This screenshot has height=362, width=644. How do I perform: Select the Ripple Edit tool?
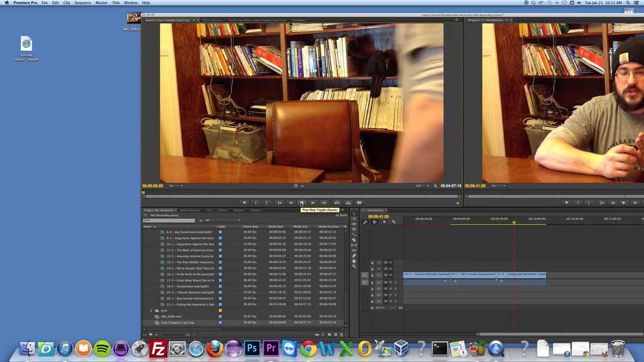coord(354,224)
